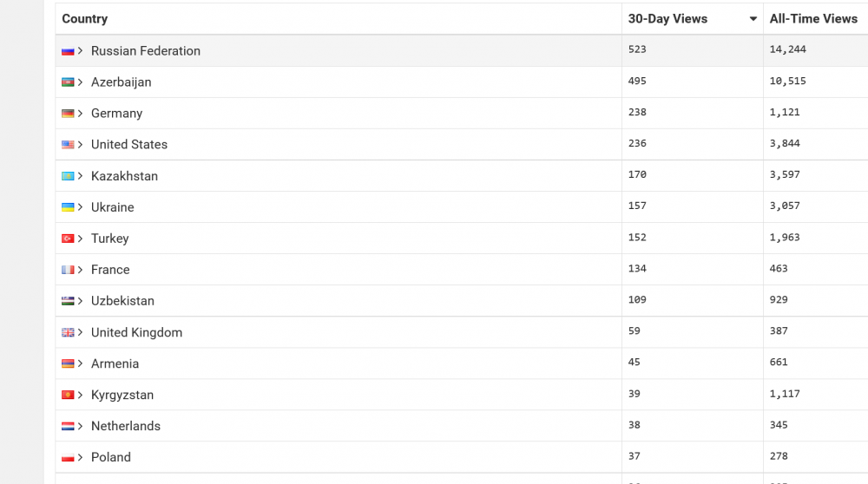The width and height of the screenshot is (868, 484).
Task: Click Azerbaijan all-time views value 10,515
Action: pyautogui.click(x=787, y=81)
